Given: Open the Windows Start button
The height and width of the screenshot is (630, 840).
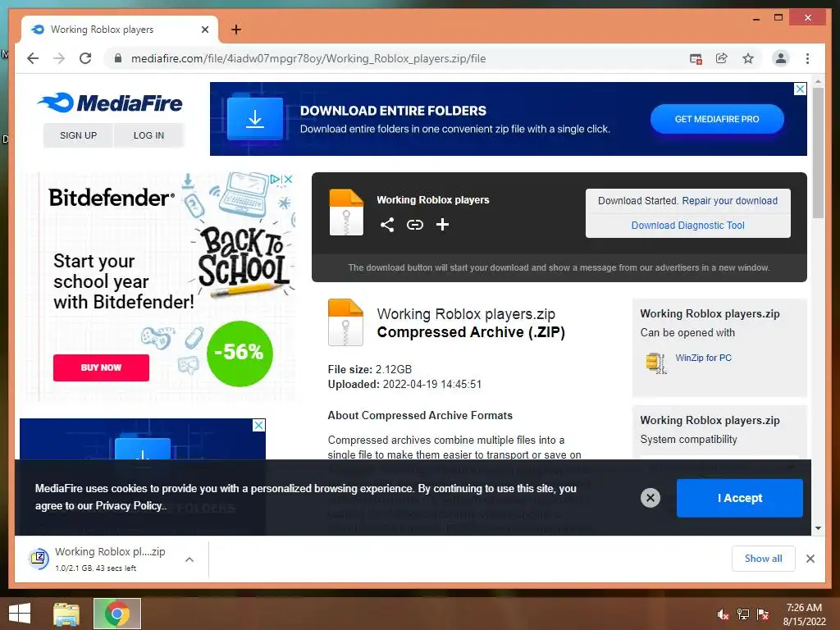Looking at the screenshot, I should [x=20, y=614].
